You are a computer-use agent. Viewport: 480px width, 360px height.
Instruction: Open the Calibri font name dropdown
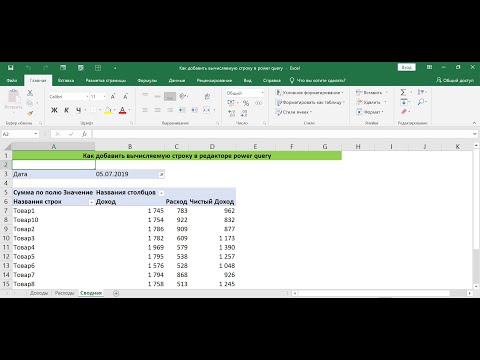pyautogui.click(x=87, y=97)
